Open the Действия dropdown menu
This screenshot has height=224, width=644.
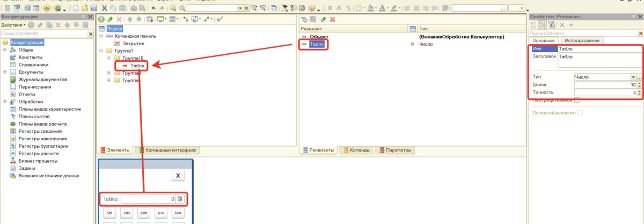point(13,25)
